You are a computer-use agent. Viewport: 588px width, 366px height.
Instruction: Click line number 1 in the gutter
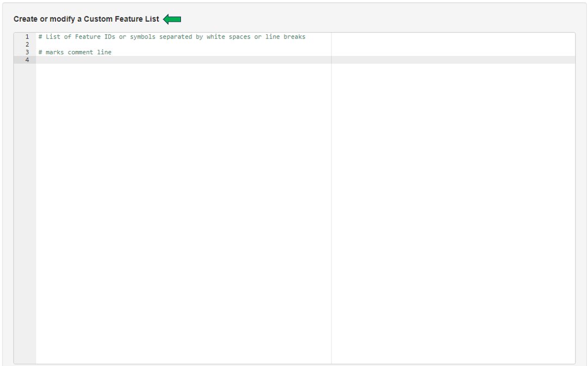tap(27, 37)
